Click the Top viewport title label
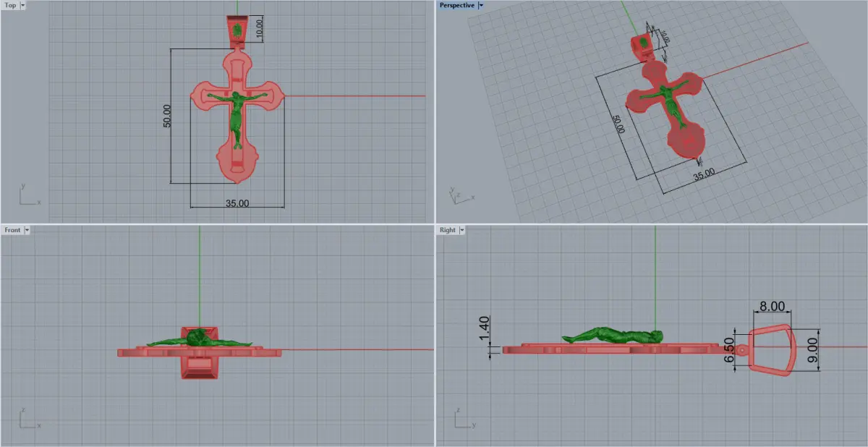The image size is (868, 447). pos(11,5)
